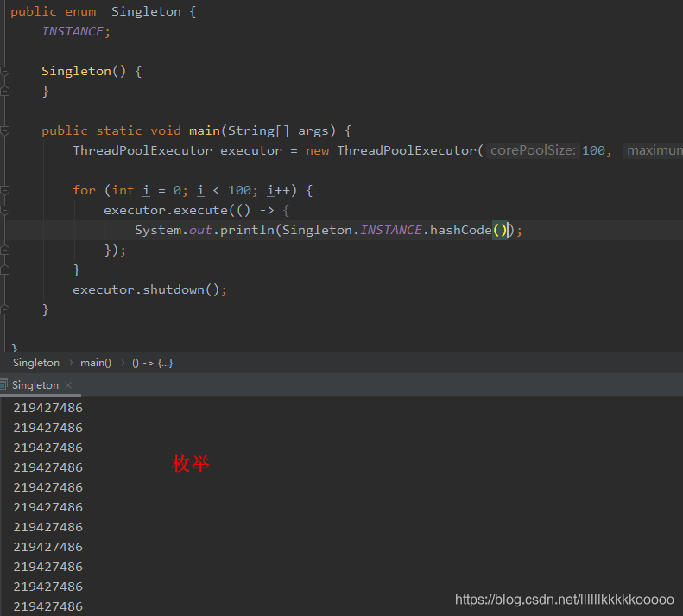683x616 pixels.
Task: Close the Singleton run tab
Action: (x=68, y=385)
